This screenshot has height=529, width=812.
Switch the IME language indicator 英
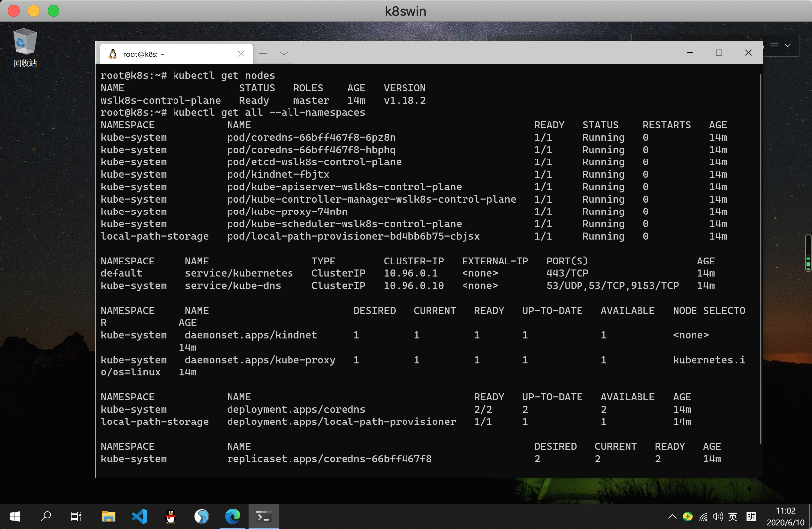click(x=733, y=517)
